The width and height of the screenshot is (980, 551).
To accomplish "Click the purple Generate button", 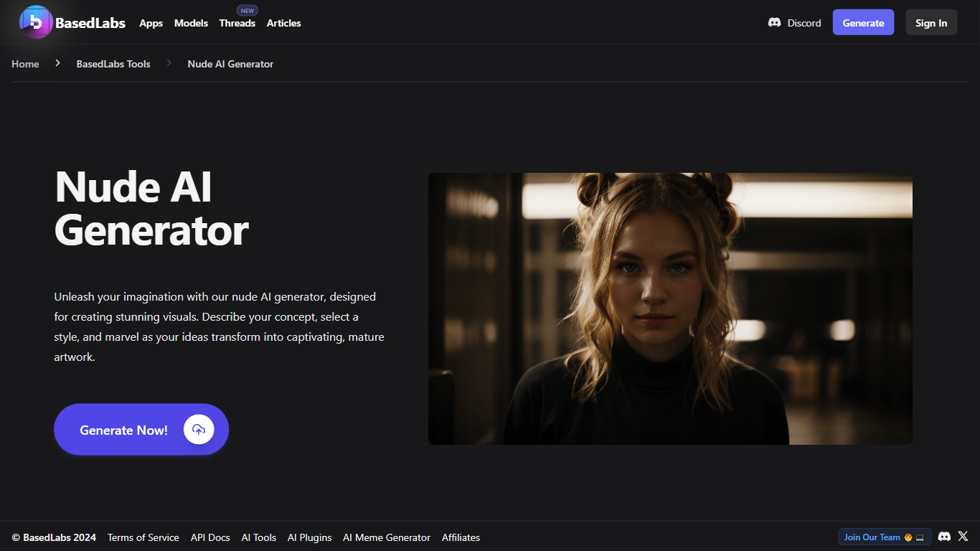I will click(863, 22).
